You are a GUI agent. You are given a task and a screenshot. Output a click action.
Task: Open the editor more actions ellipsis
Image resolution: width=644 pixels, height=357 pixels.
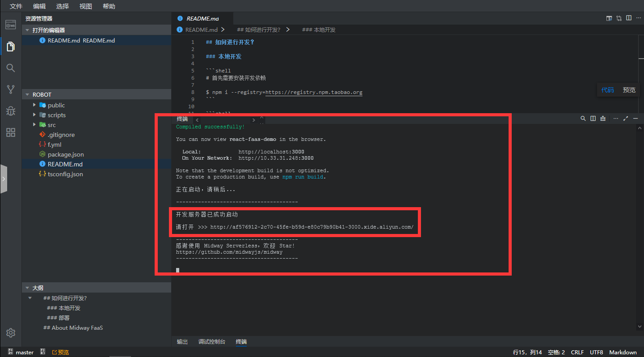(x=638, y=18)
